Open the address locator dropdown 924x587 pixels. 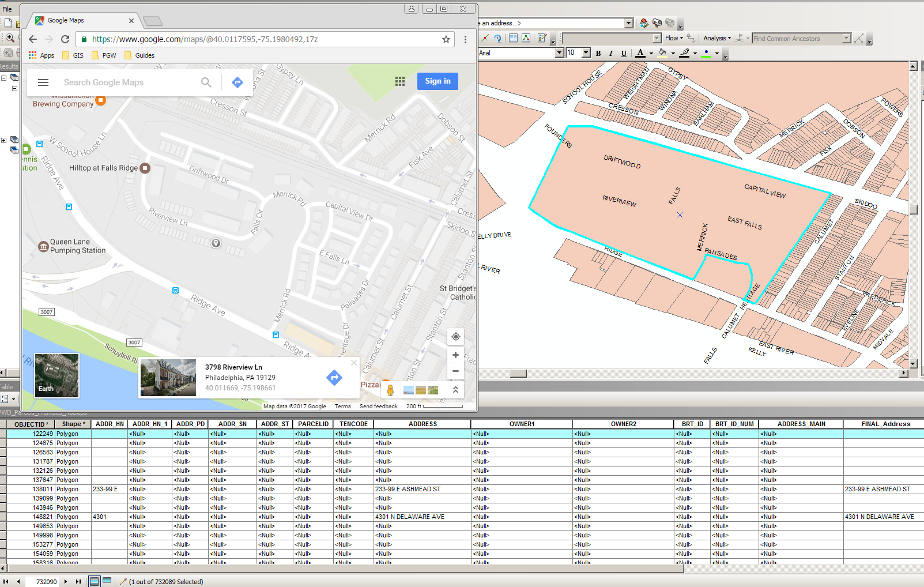pos(628,23)
